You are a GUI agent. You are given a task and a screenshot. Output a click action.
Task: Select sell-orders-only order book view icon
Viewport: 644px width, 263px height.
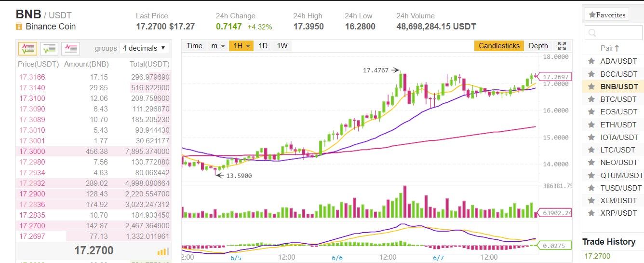(x=70, y=48)
